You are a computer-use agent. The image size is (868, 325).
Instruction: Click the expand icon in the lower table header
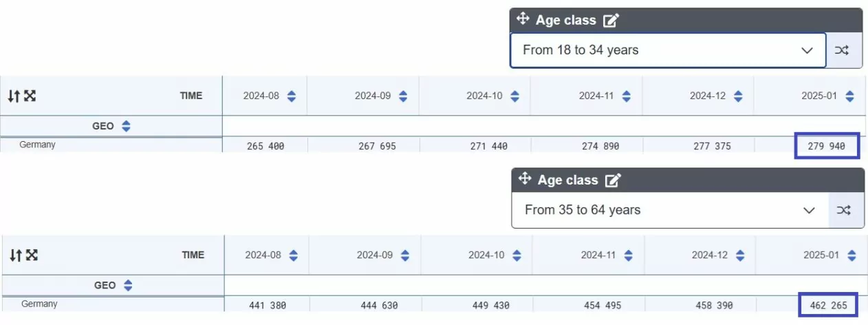point(32,255)
